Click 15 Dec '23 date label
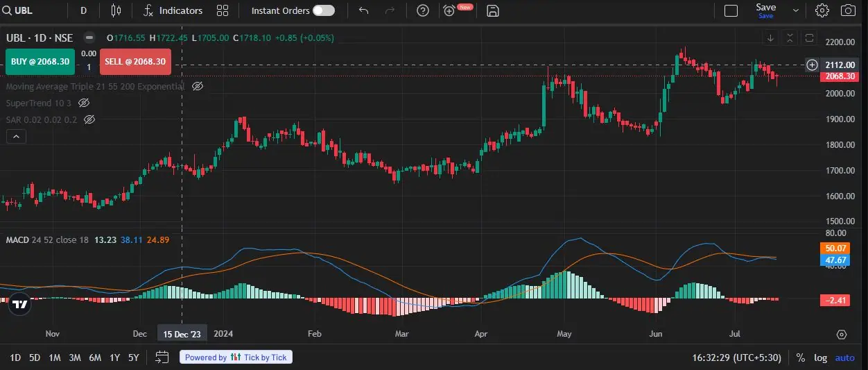868x370 pixels. [x=182, y=334]
